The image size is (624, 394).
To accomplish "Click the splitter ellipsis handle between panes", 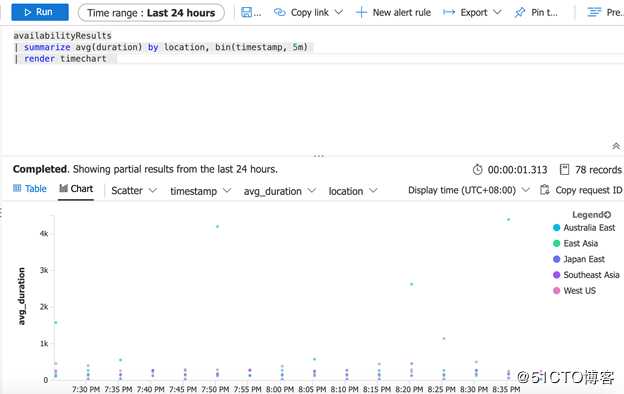I will tap(319, 156).
